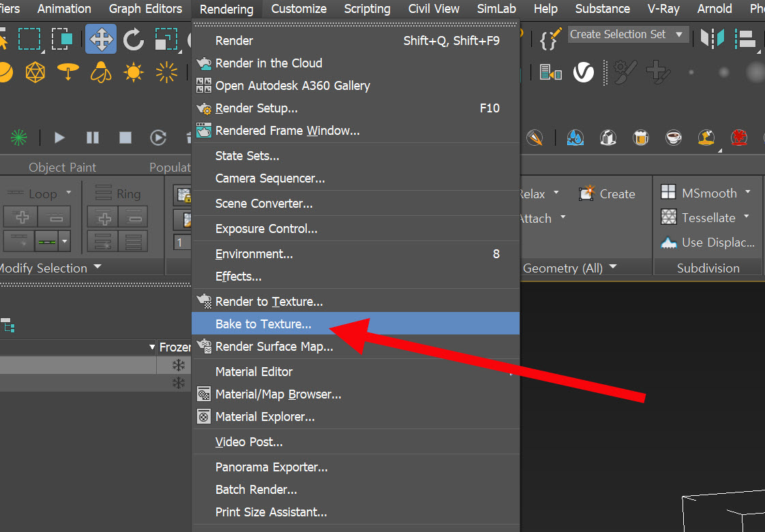Click the play-one-frame circular icon

pos(158,138)
